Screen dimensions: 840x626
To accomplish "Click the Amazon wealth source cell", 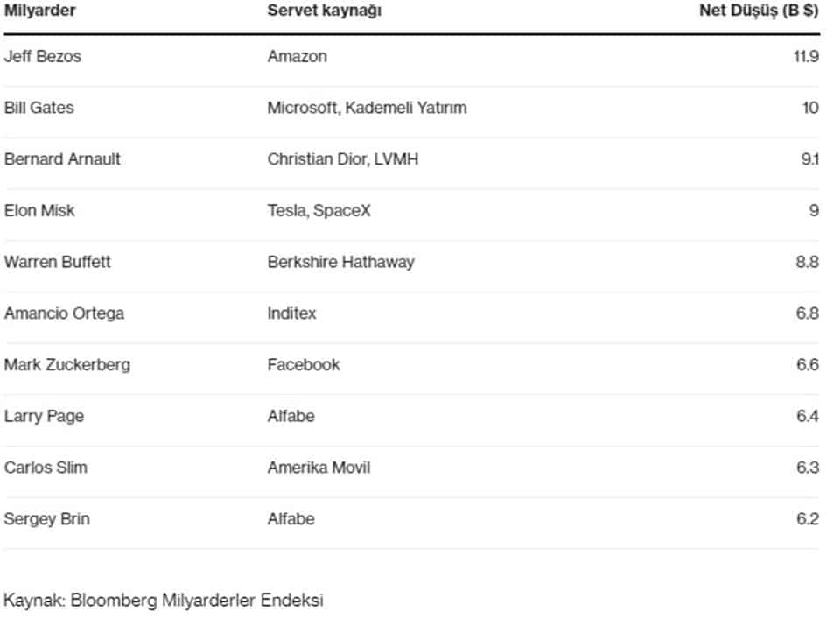I will 297,56.
